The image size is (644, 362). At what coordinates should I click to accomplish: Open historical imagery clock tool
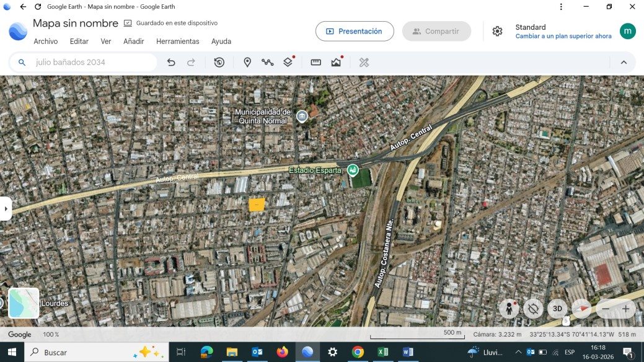click(x=219, y=63)
